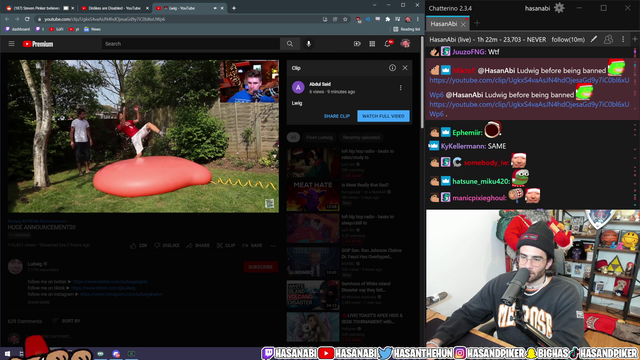Viewport: 640px width, 360px height.
Task: Open the MEAT HATE video thumbnail
Action: coord(313,196)
